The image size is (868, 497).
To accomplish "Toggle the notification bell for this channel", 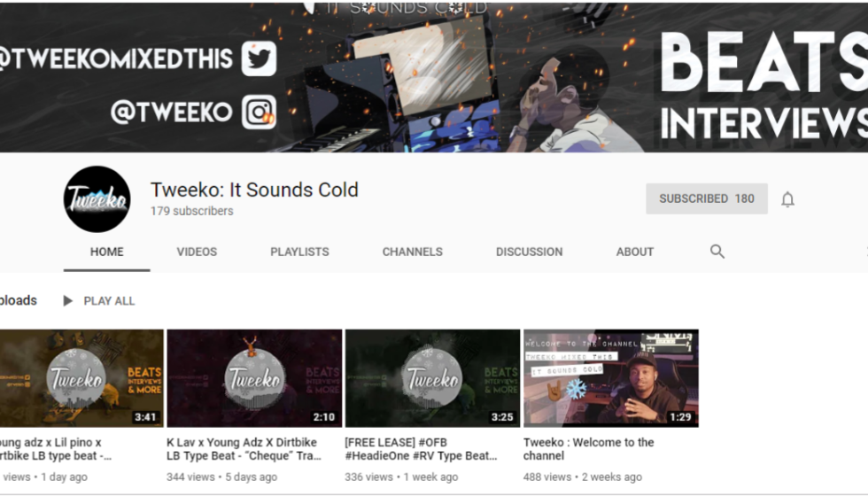I will point(787,199).
